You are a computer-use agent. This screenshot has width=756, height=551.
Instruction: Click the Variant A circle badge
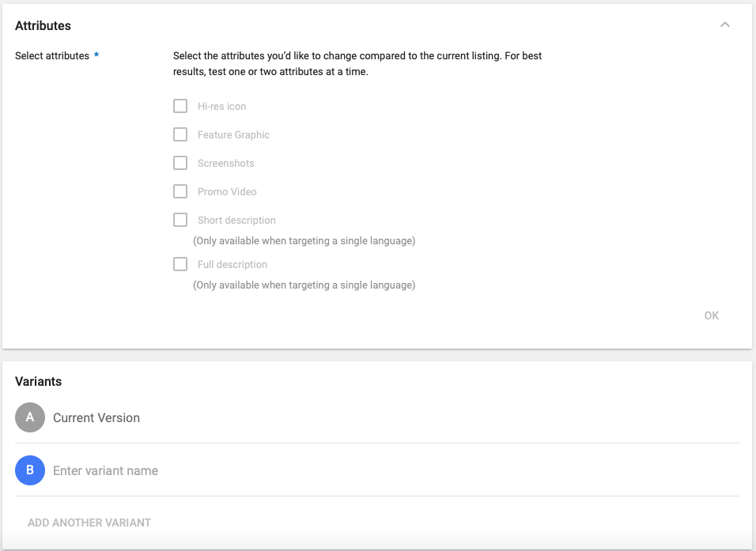[29, 417]
